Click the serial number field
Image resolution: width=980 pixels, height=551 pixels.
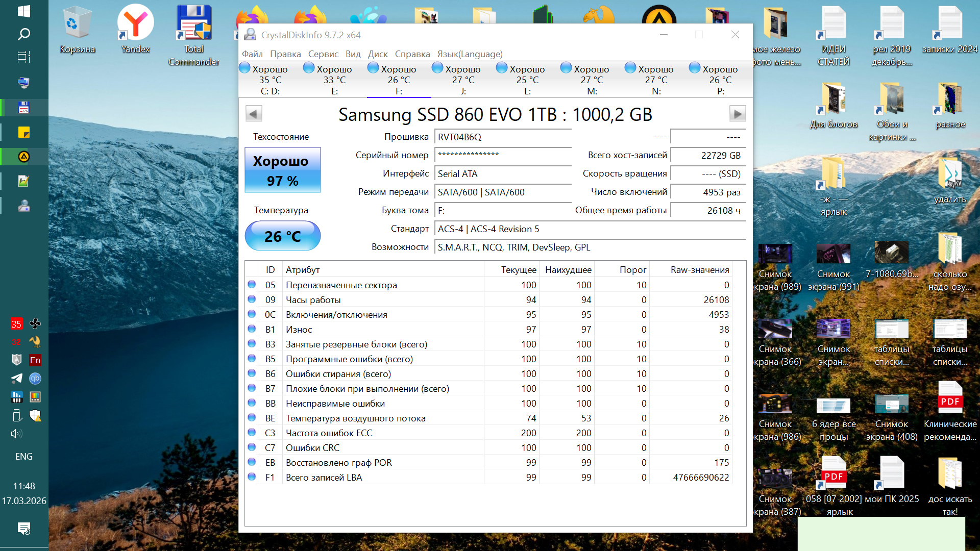click(502, 155)
